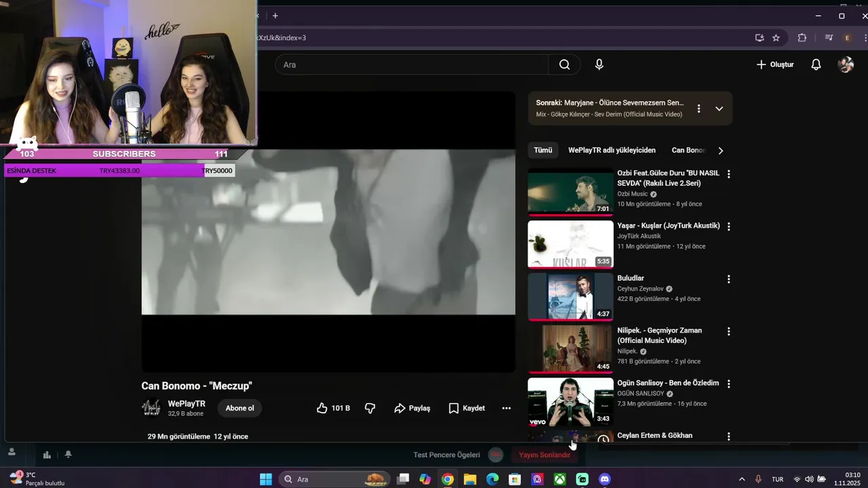The height and width of the screenshot is (488, 868).
Task: Start voice search with the microphone icon
Action: tap(599, 64)
